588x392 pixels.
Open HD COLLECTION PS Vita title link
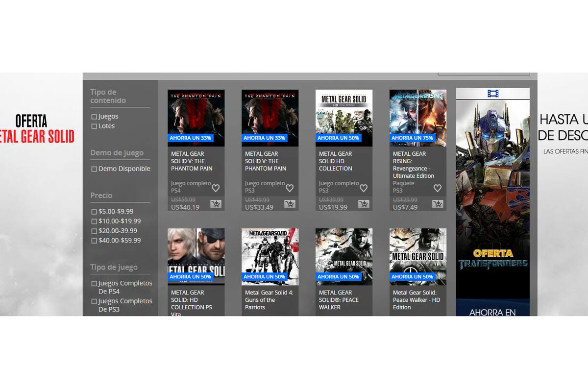pyautogui.click(x=192, y=303)
